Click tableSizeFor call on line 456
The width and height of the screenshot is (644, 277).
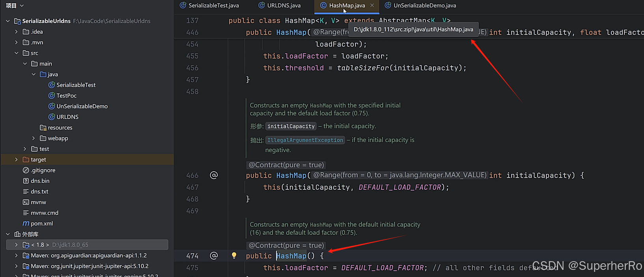pos(363,68)
